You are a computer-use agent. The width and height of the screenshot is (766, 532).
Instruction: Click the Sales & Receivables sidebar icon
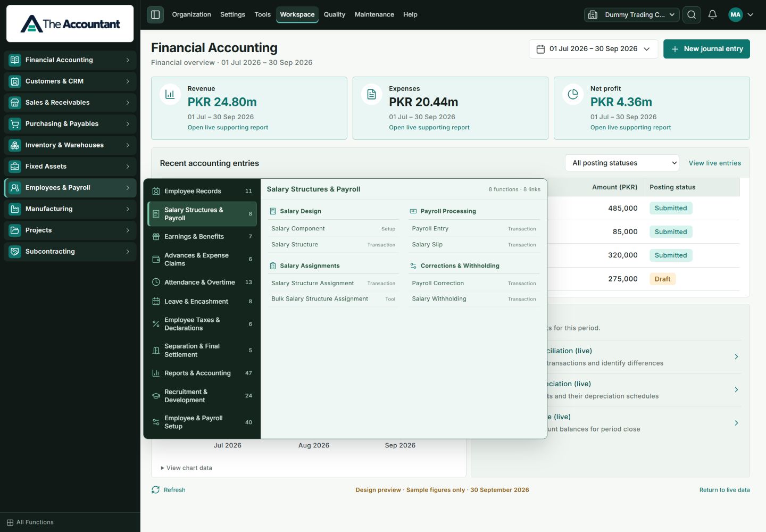tap(15, 103)
